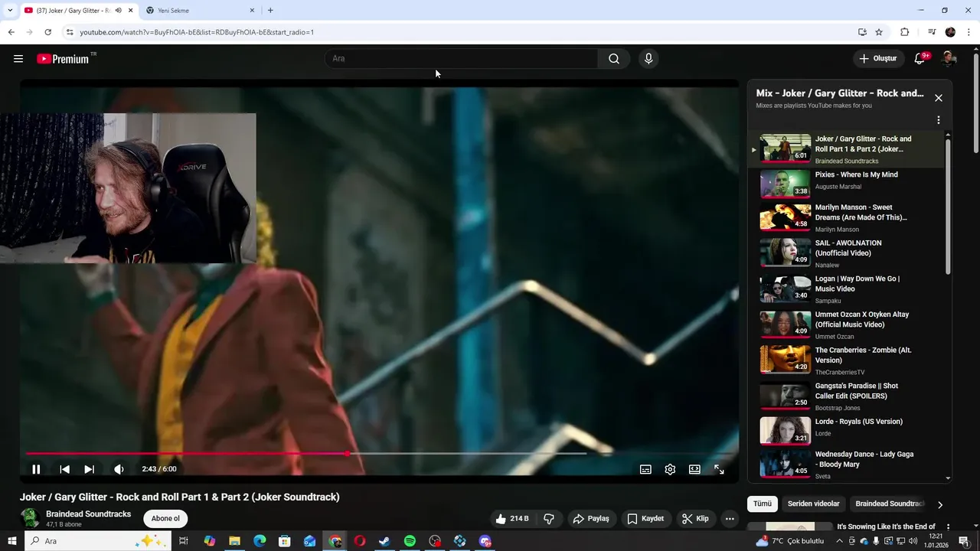This screenshot has height=551, width=980.
Task: Go back in browser history
Action: pyautogui.click(x=11, y=32)
